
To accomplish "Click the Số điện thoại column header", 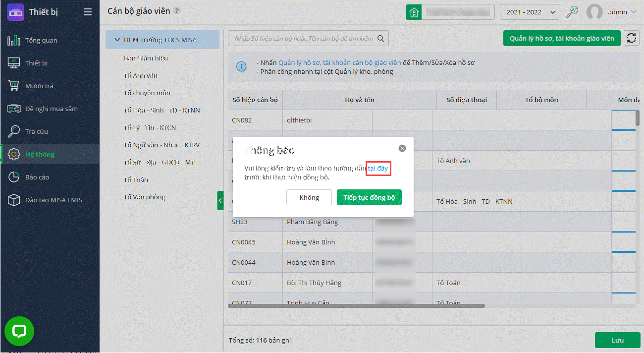I will [x=466, y=100].
